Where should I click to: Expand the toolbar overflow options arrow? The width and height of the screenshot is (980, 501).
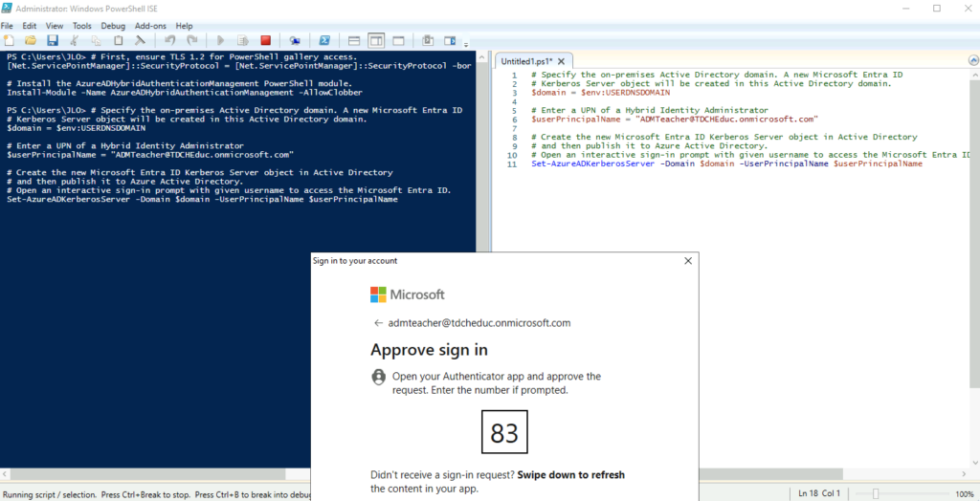click(466, 44)
